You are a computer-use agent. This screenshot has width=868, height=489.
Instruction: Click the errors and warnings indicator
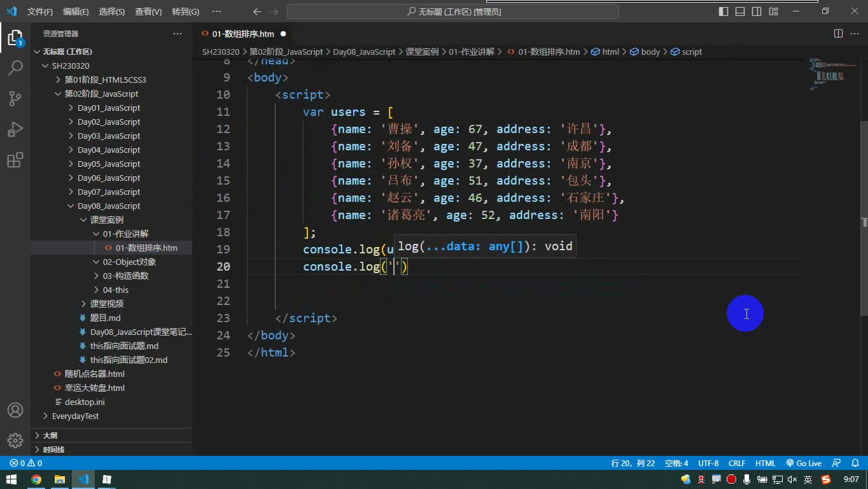26,464
